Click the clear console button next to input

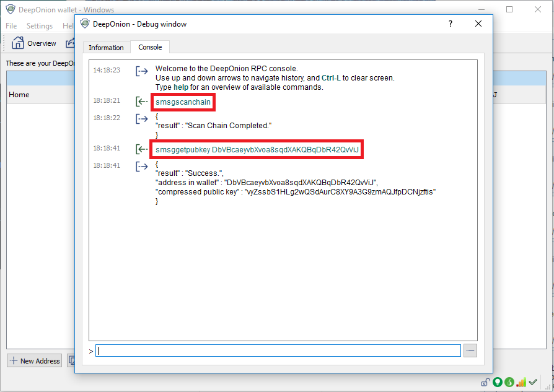(x=470, y=351)
